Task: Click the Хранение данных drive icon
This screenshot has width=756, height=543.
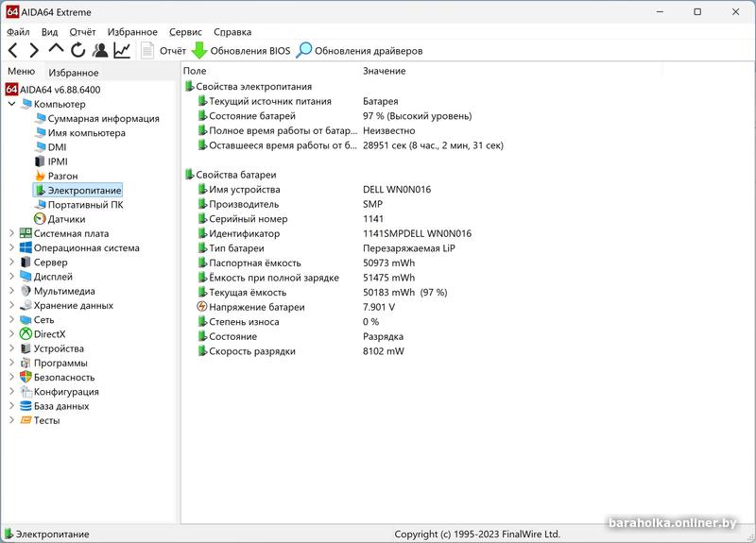Action: pyautogui.click(x=26, y=305)
